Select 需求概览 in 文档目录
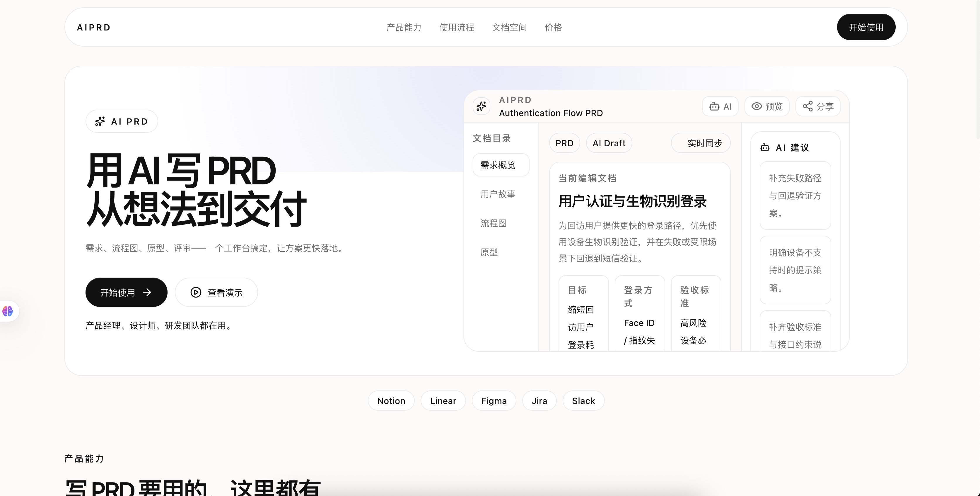The width and height of the screenshot is (980, 496). coord(501,165)
